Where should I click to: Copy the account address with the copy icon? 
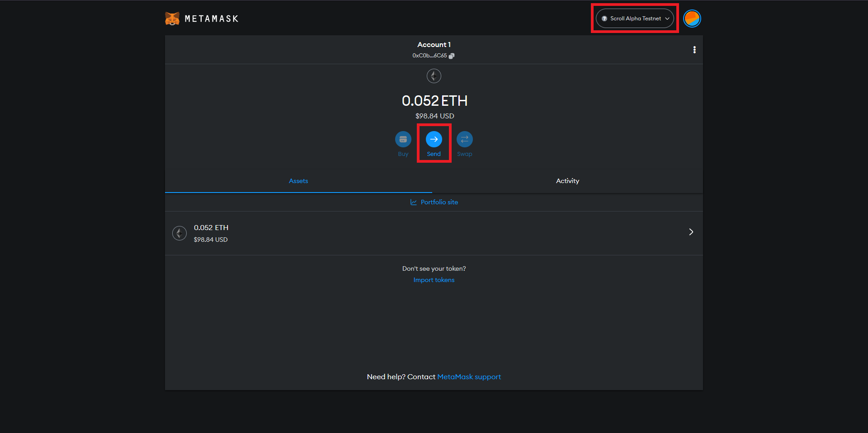pyautogui.click(x=451, y=56)
